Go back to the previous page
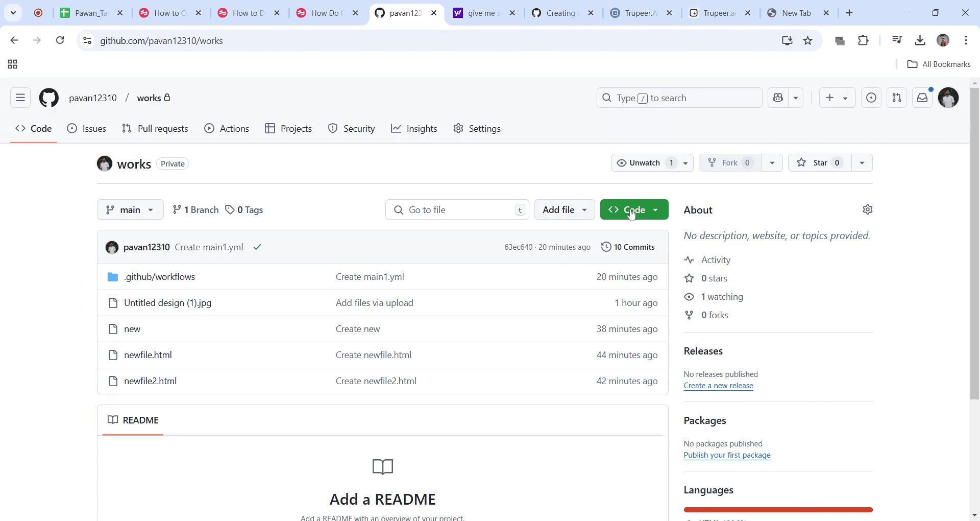 pos(14,40)
